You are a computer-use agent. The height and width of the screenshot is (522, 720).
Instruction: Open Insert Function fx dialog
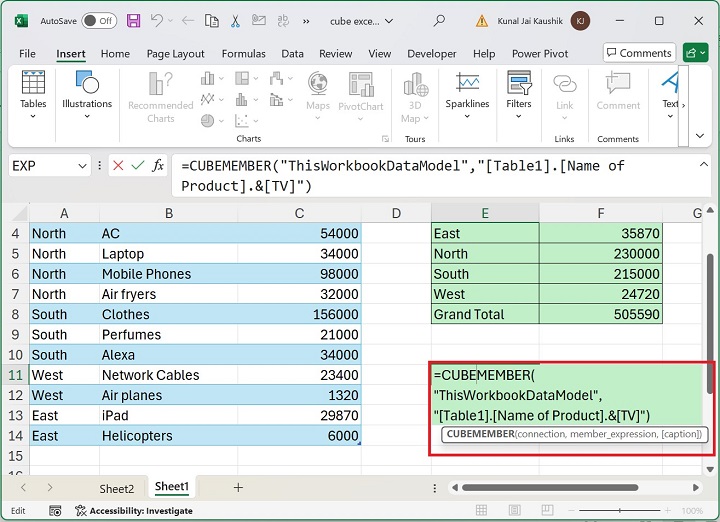click(158, 165)
